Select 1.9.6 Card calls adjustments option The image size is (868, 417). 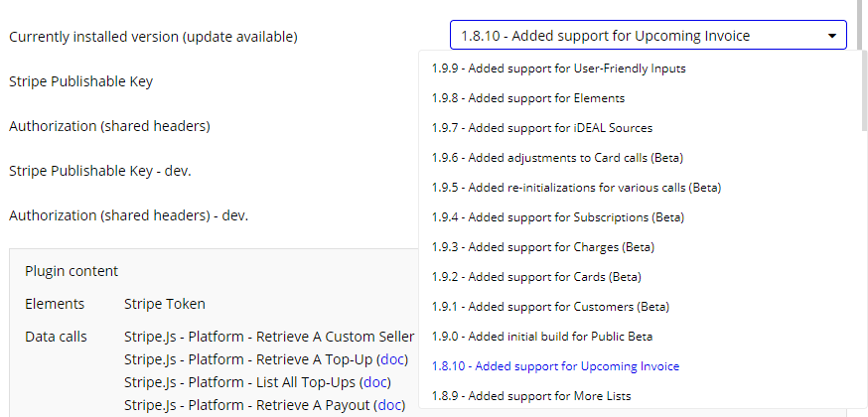tap(557, 158)
